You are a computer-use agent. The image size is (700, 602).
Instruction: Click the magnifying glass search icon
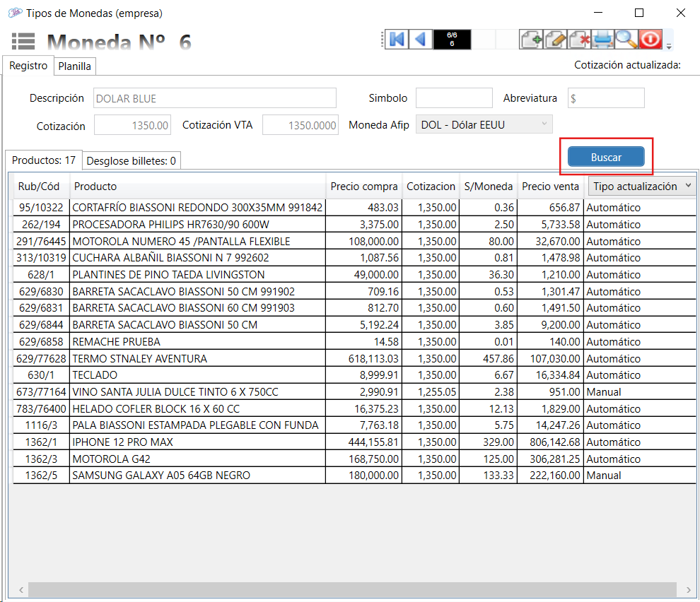tap(626, 39)
